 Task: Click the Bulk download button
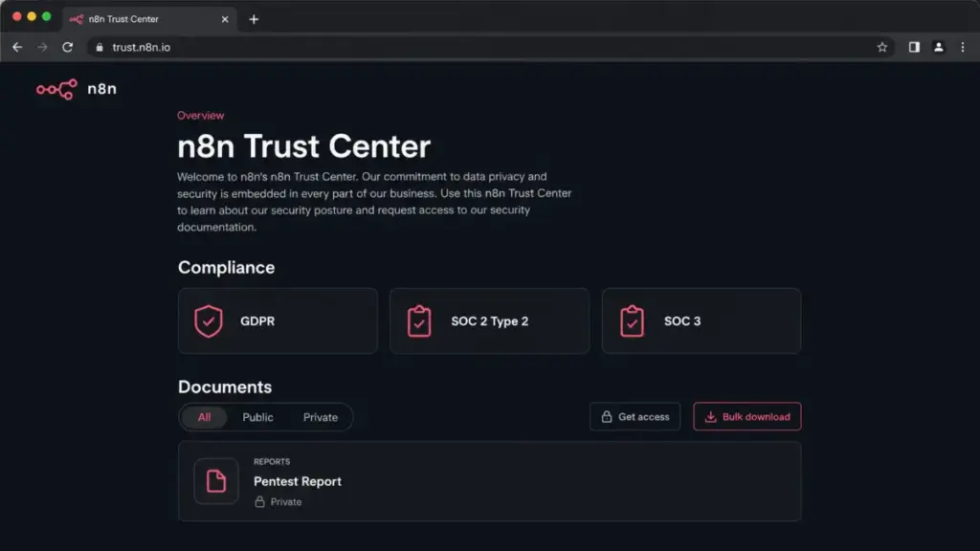pos(746,417)
